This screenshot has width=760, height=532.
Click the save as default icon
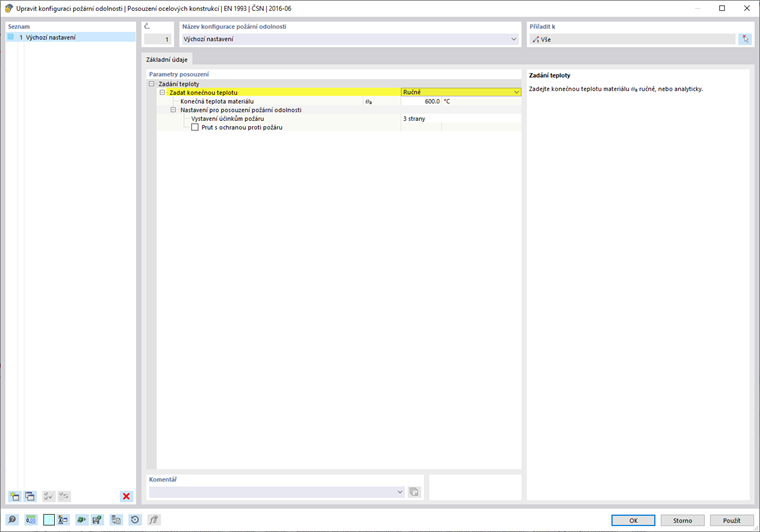97,520
